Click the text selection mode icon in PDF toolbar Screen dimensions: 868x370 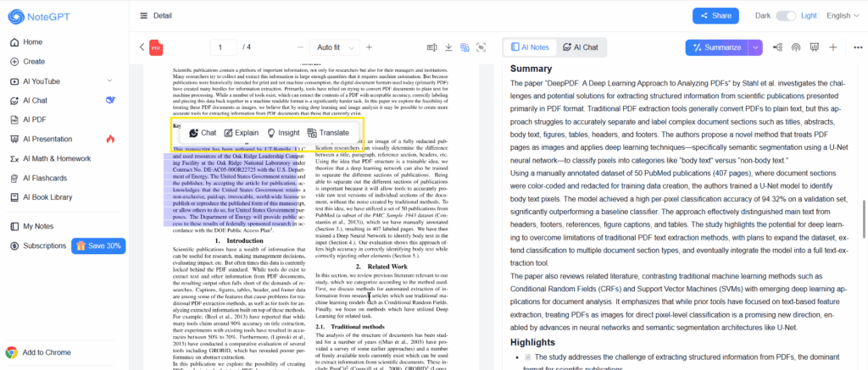pyautogui.click(x=432, y=47)
